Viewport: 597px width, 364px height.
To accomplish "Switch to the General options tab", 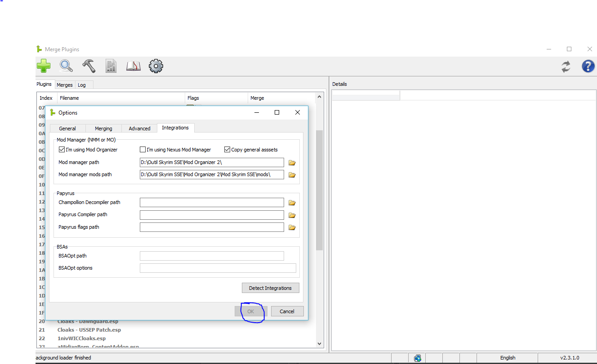I will coord(67,129).
